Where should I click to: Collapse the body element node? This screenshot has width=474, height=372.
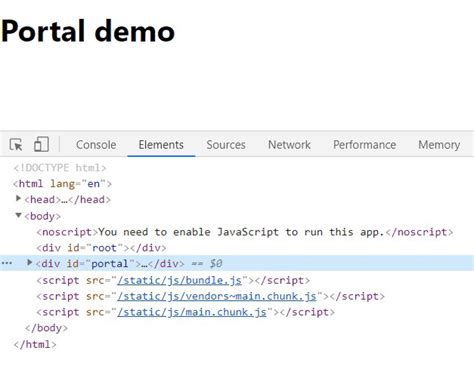tap(19, 215)
